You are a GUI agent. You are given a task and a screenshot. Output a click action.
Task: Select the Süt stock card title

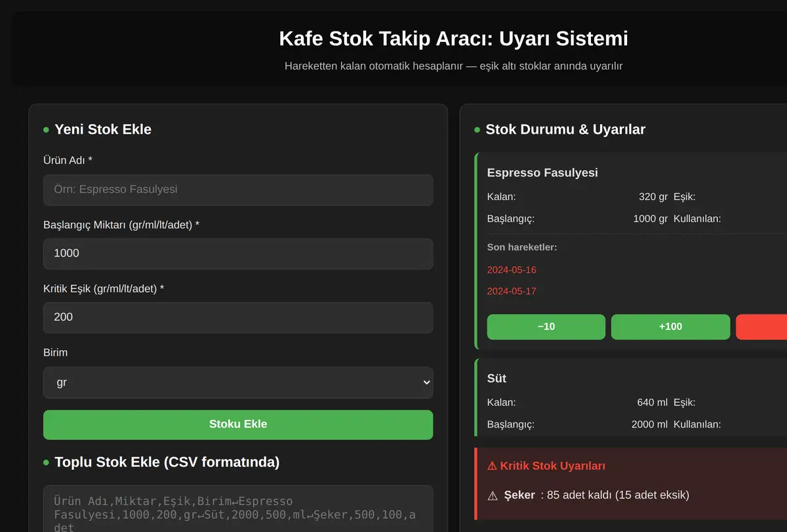(x=496, y=379)
